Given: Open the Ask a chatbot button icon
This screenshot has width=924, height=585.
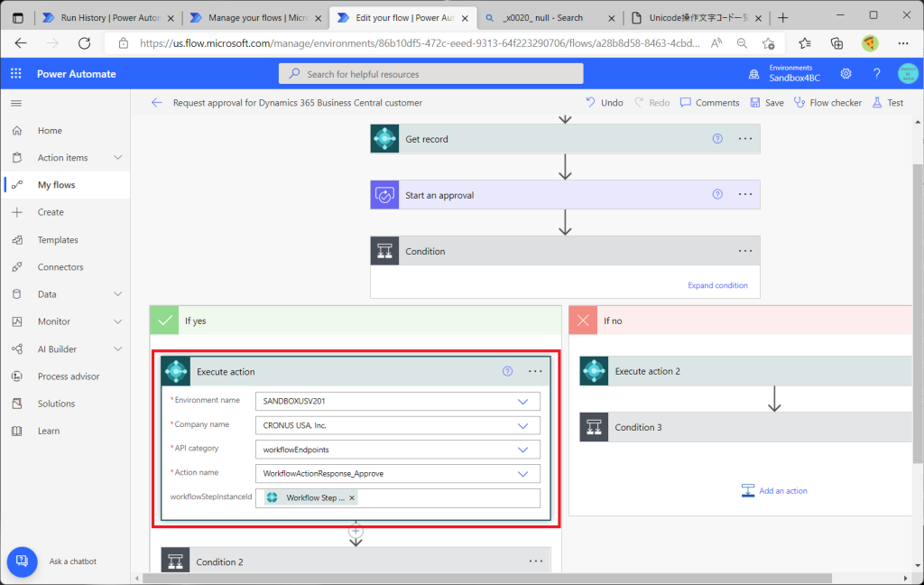Looking at the screenshot, I should (22, 562).
